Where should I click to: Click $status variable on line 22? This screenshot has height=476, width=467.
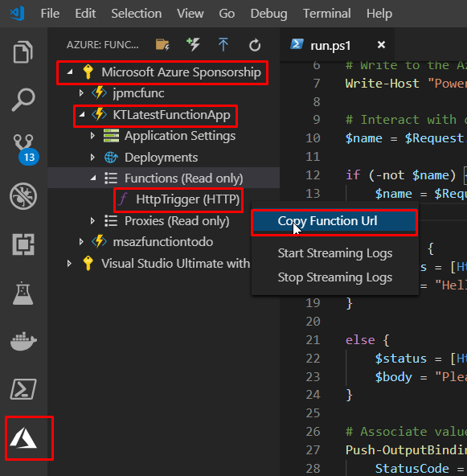[401, 359]
